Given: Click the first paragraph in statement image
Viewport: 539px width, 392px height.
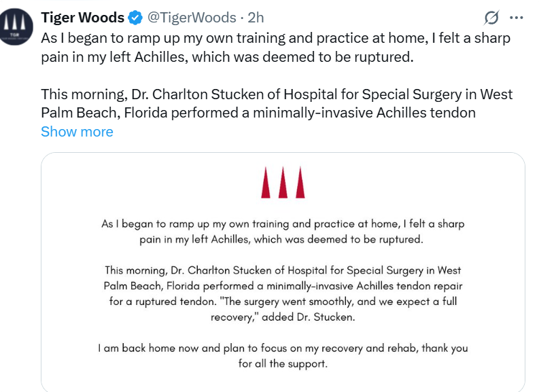Looking at the screenshot, I should point(283,232).
